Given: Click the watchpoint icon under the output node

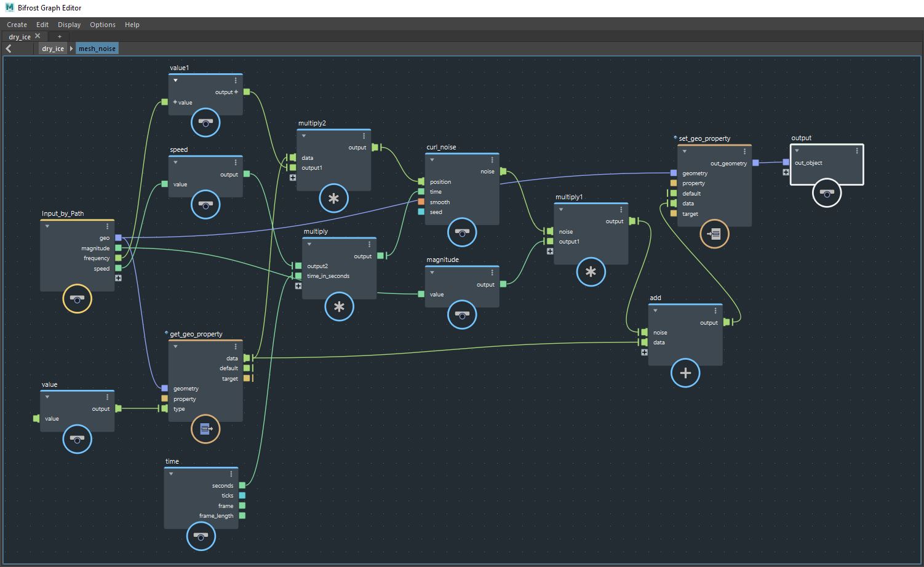Looking at the screenshot, I should [827, 193].
